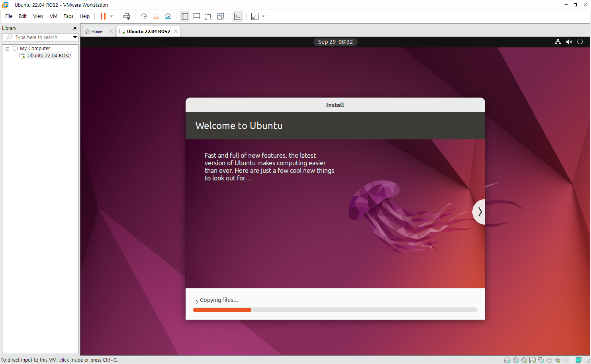
Task: Click the floppy drive status icon
Action: [532, 360]
